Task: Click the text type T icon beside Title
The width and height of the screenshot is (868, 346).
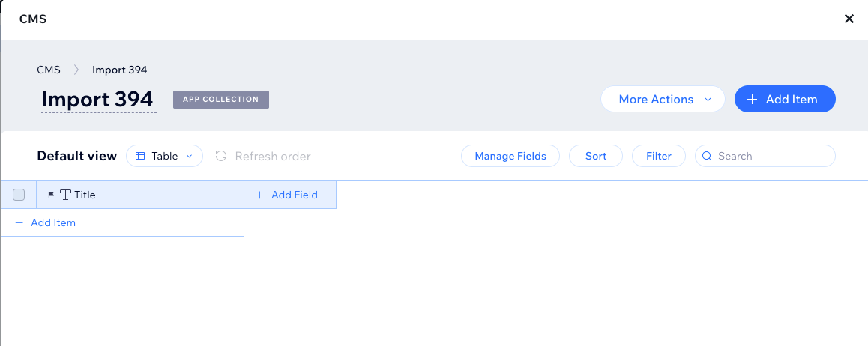Action: coord(65,195)
